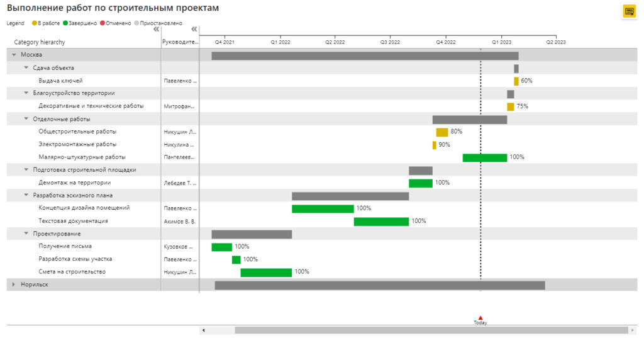Click the yellow Электромонтажные работы 90% bar
This screenshot has height=340, width=644.
434,145
